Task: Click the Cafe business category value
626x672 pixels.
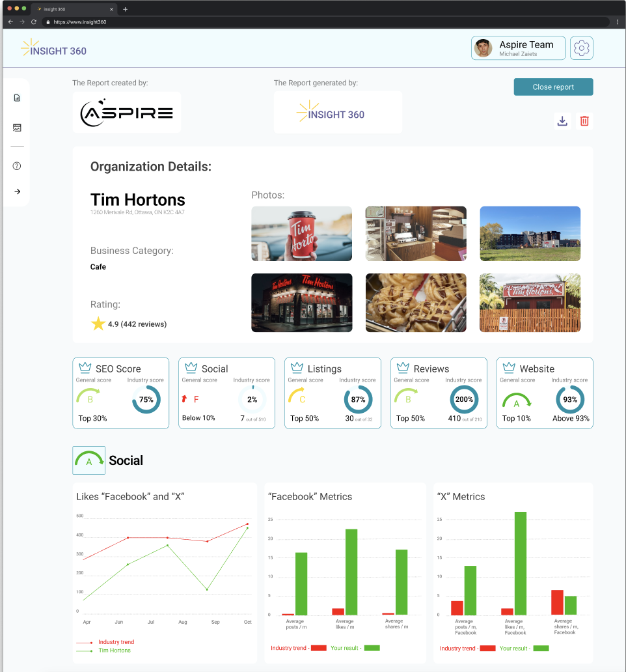Action: click(98, 266)
